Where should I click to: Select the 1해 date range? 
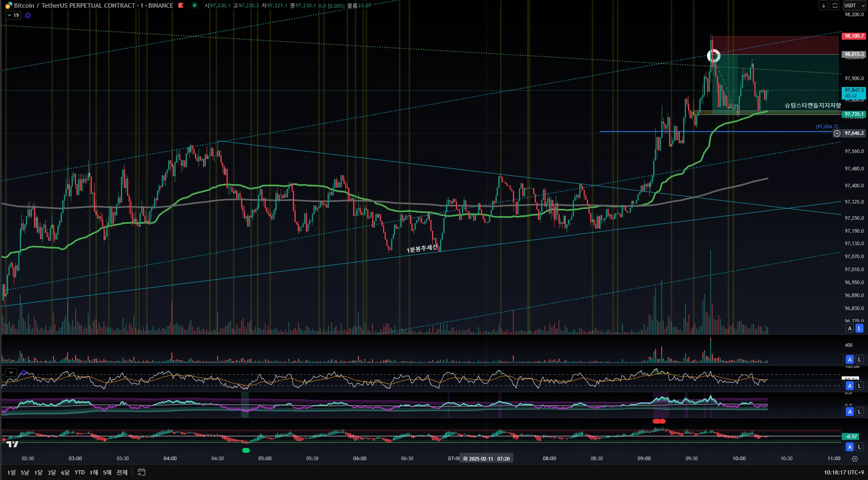point(94,472)
